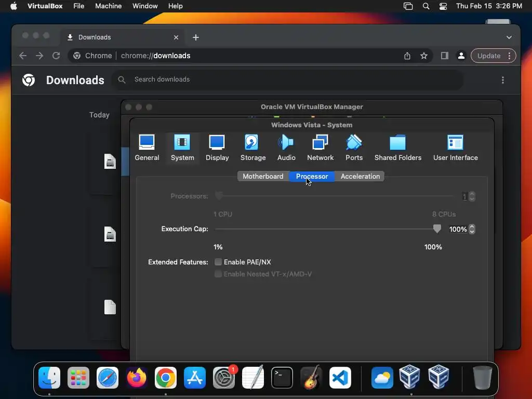The height and width of the screenshot is (399, 532).
Task: Open Apple menu
Action: pos(14,6)
